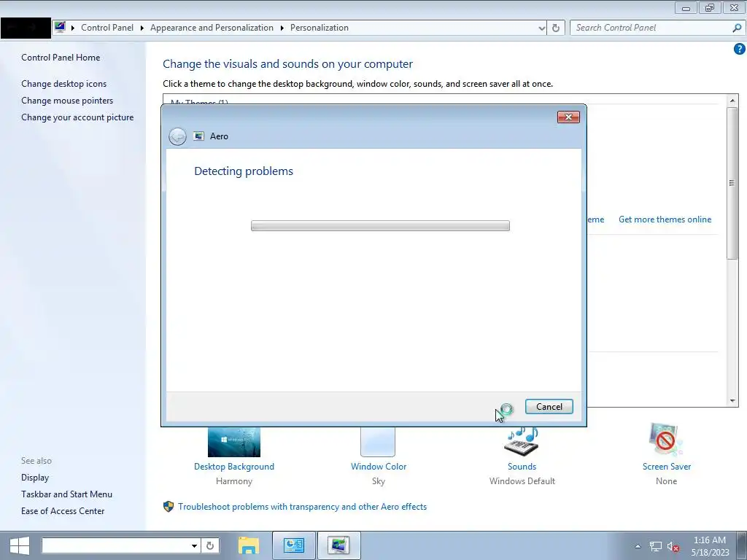747x560 pixels.
Task: Open Window Color link
Action: coord(379,467)
